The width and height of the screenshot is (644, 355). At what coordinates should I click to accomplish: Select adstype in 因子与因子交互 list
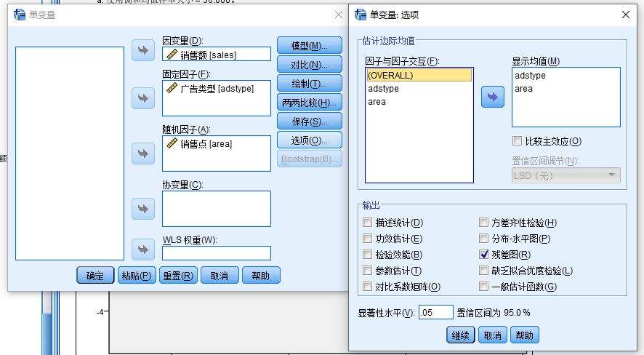pyautogui.click(x=419, y=88)
